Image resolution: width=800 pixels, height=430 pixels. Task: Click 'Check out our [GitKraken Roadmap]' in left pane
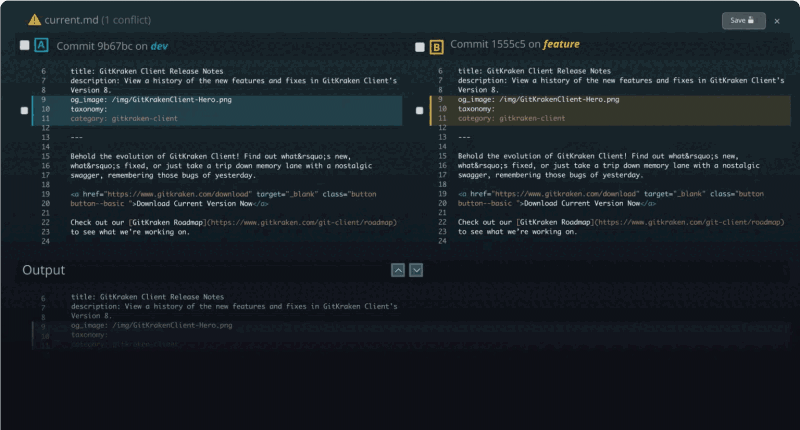tap(138, 222)
